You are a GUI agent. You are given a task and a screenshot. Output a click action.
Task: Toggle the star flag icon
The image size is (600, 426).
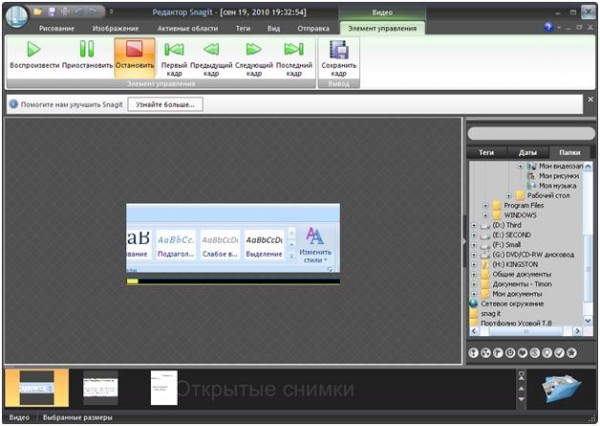(571, 353)
